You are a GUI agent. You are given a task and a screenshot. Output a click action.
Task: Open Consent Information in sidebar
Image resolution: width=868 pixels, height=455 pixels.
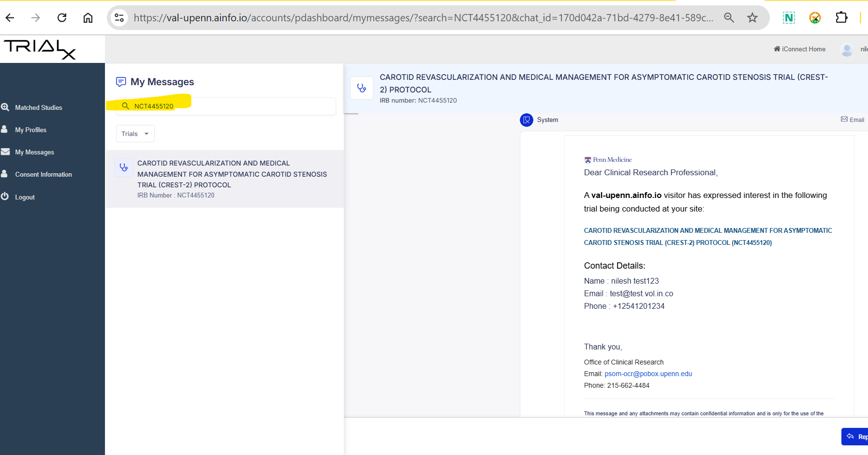(x=43, y=174)
